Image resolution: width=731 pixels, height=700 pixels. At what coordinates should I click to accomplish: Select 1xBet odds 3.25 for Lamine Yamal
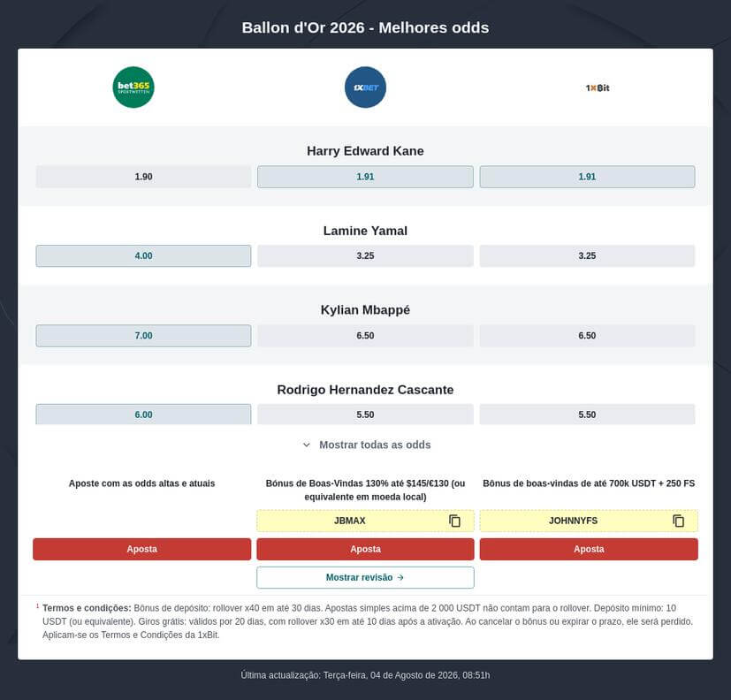pos(365,255)
